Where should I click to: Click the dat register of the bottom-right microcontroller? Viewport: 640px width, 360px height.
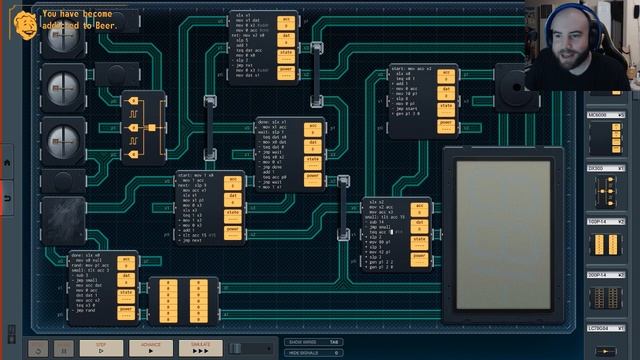click(x=419, y=227)
